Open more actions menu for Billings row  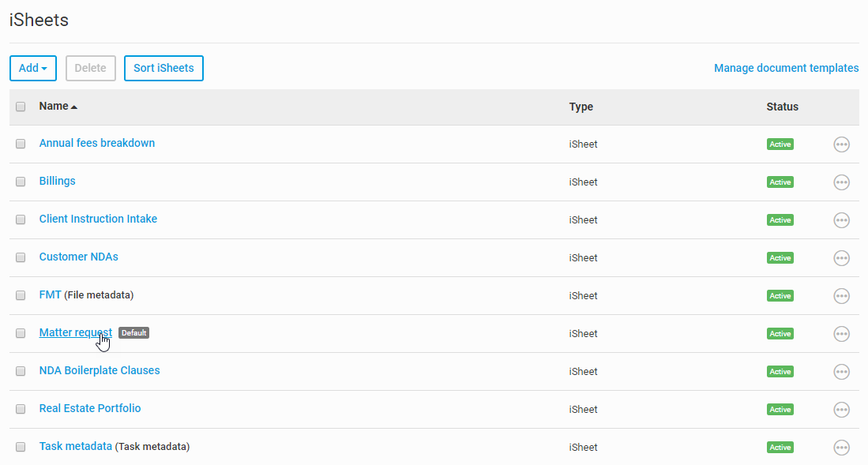pyautogui.click(x=841, y=182)
